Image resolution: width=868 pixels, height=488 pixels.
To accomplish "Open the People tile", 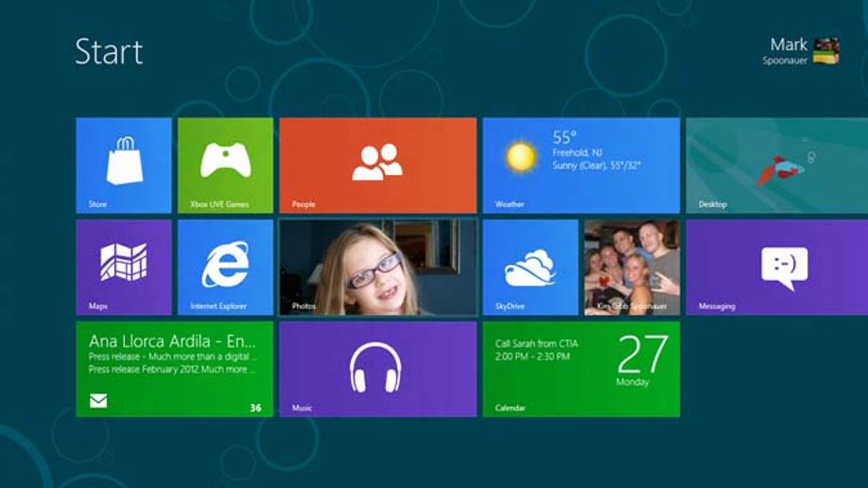I will coord(378,166).
